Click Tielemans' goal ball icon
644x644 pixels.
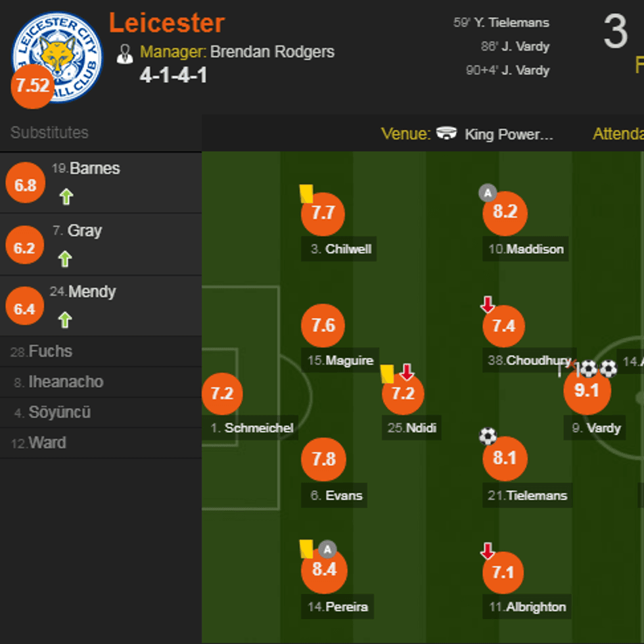pyautogui.click(x=488, y=436)
